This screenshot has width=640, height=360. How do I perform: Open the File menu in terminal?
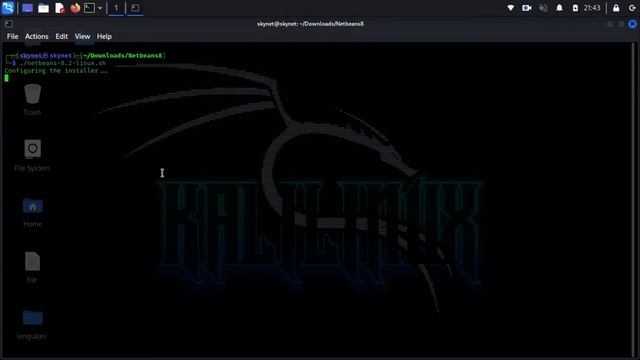point(12,36)
